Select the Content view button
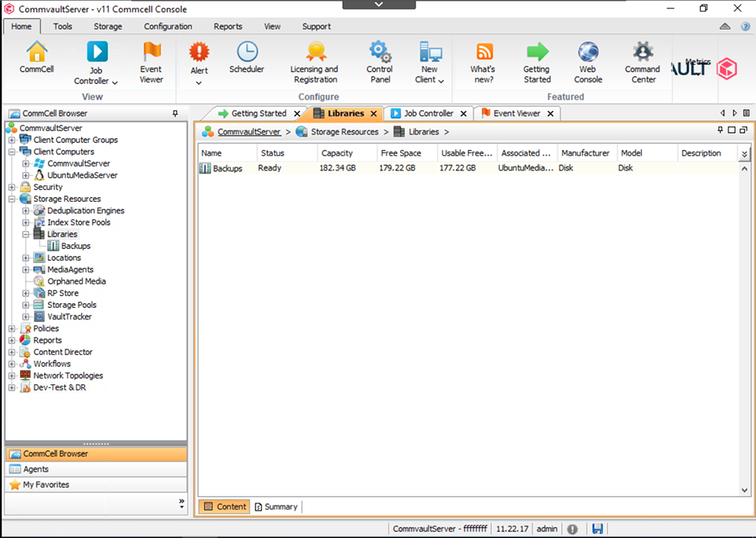This screenshot has width=756, height=538. pyautogui.click(x=225, y=507)
